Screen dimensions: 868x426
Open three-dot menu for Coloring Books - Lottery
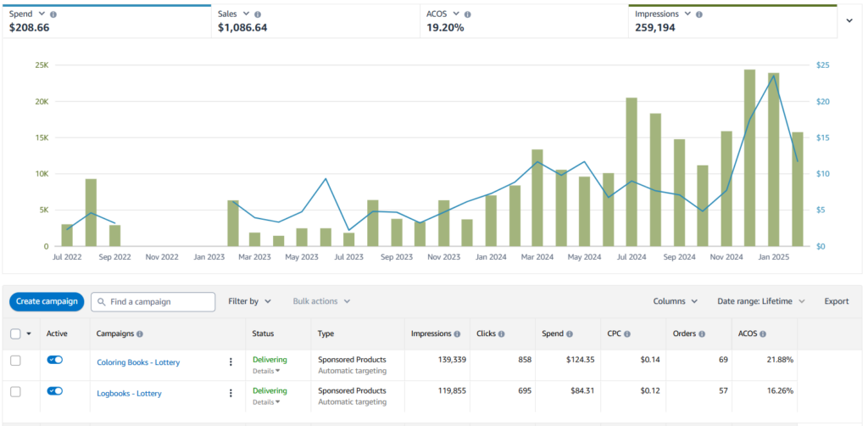(x=231, y=362)
